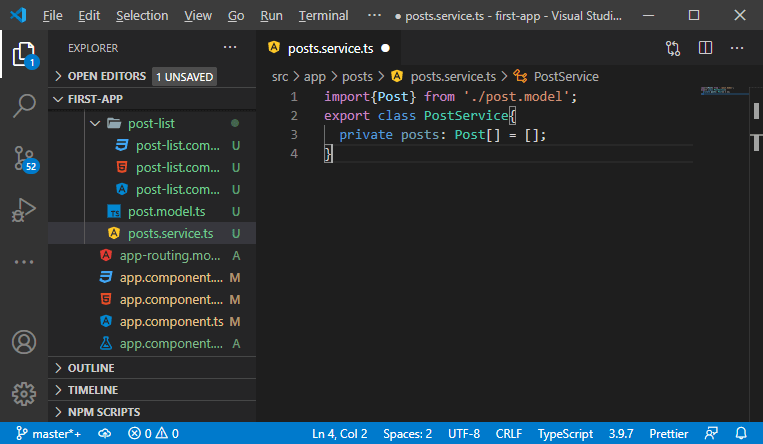The image size is (763, 444).
Task: Change language mode via TypeScript indicator
Action: pos(565,433)
